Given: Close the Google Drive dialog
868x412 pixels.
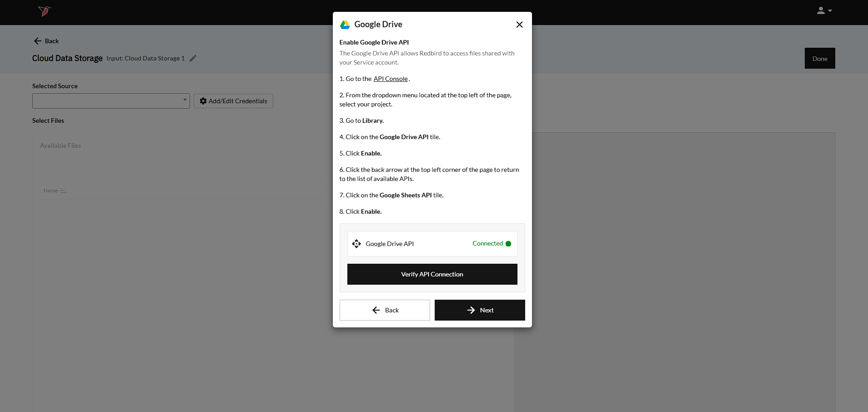Looking at the screenshot, I should (519, 25).
